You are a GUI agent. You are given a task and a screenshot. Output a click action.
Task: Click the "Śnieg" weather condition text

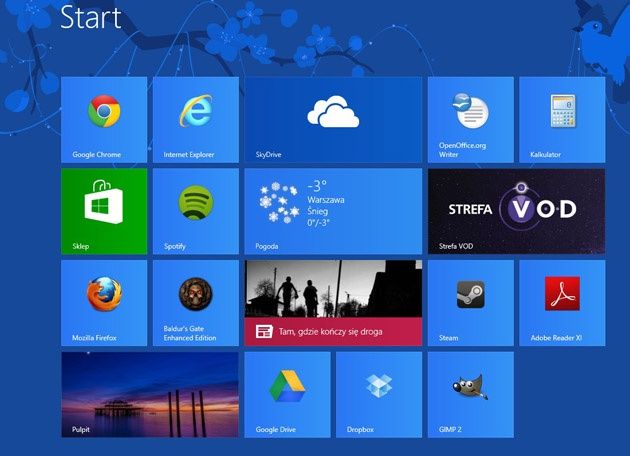[318, 211]
